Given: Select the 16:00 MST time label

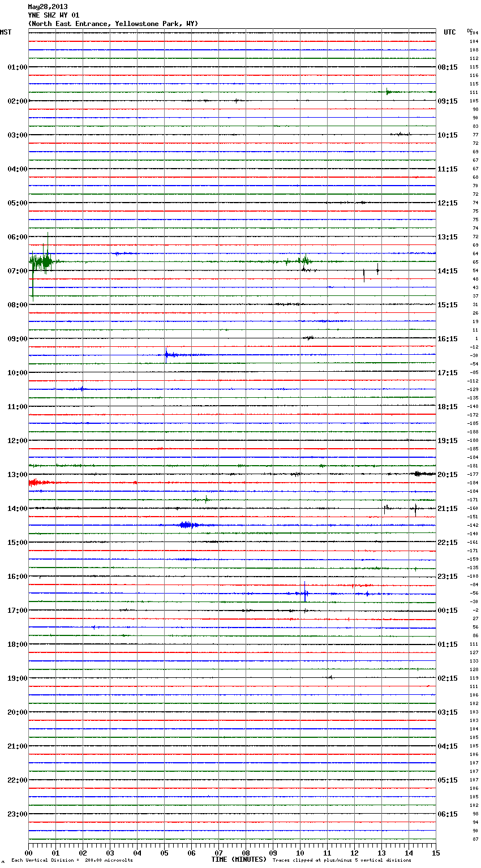Looking at the screenshot, I should [x=17, y=577].
